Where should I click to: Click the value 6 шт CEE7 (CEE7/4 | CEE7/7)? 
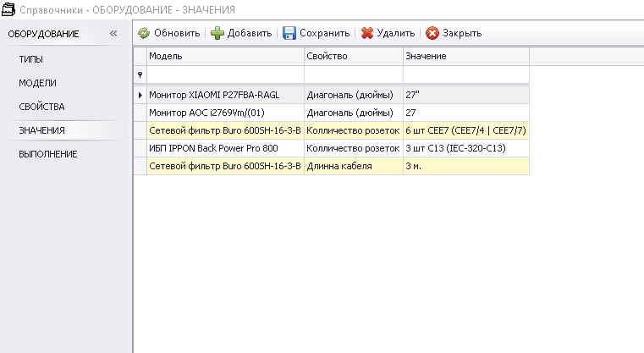pyautogui.click(x=466, y=130)
